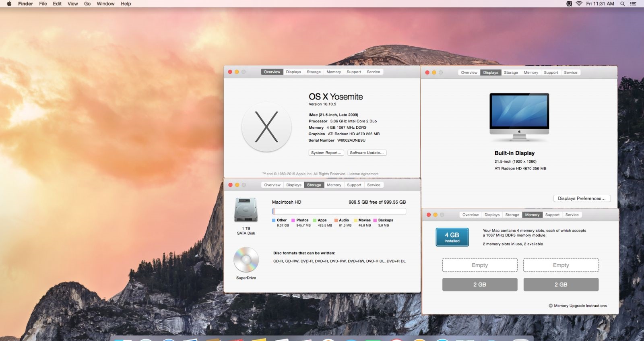Click the arrow icon beside Memory Upgrade Instructions
The image size is (644, 341).
551,306
